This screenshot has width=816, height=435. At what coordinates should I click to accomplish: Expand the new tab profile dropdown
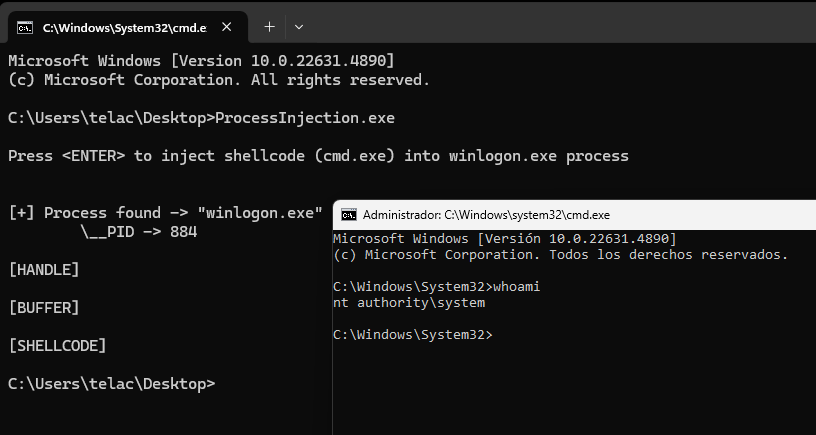coord(299,27)
